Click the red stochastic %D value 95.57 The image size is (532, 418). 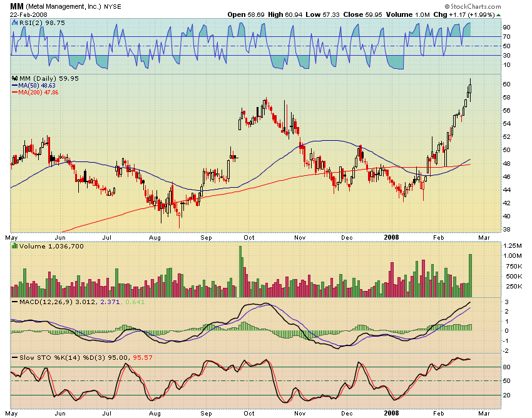click(x=143, y=357)
